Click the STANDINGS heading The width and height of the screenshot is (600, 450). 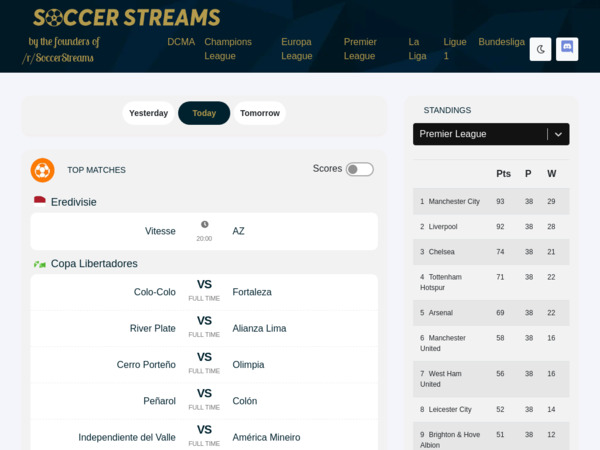pyautogui.click(x=447, y=110)
